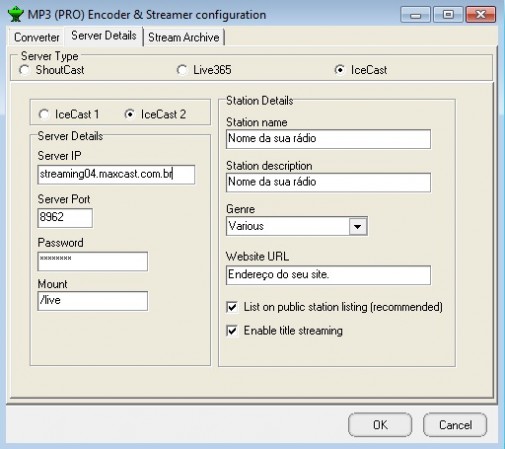
Task: Click the Website URL label
Action: click(257, 256)
